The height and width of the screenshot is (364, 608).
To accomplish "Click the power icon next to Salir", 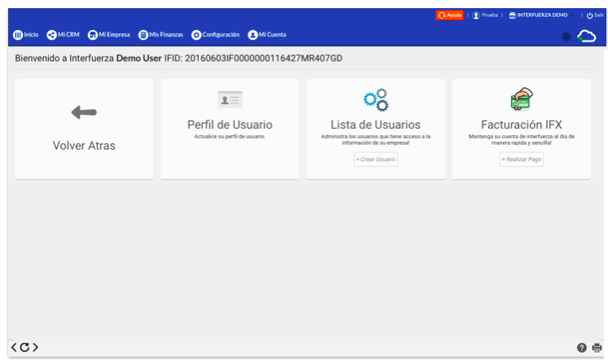I will click(x=589, y=15).
